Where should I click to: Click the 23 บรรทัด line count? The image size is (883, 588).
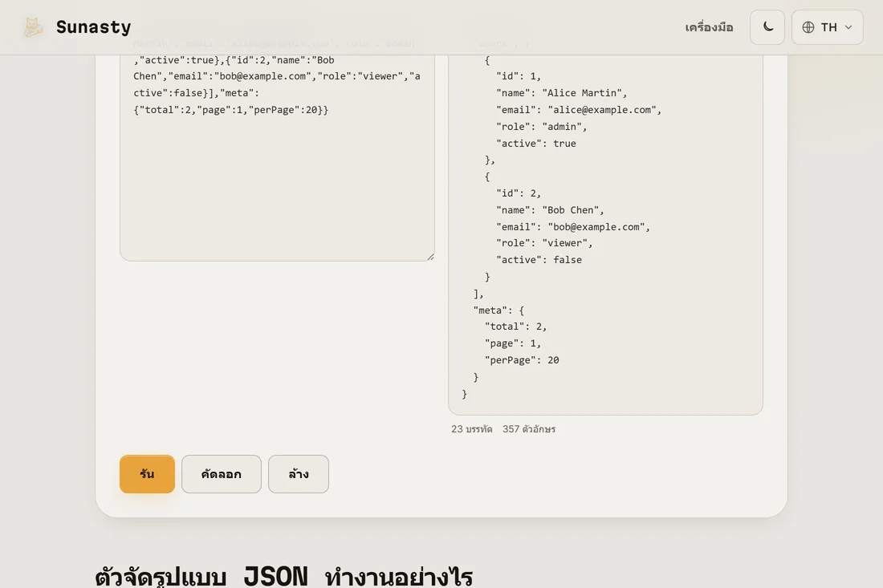coord(471,428)
